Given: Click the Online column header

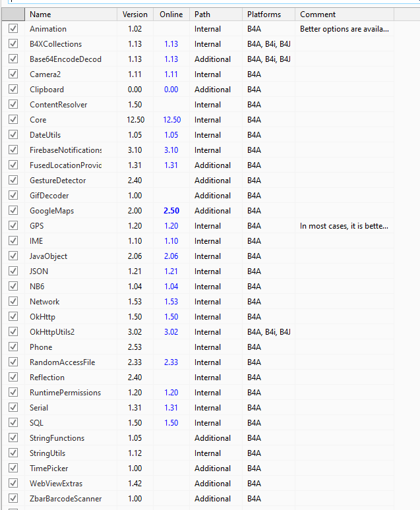Looking at the screenshot, I should tap(171, 14).
